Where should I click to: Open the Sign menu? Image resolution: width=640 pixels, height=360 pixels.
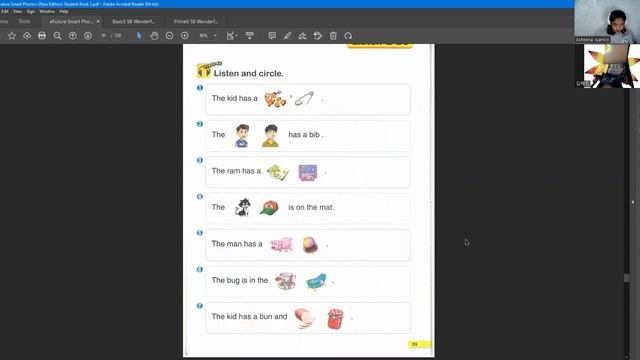point(31,11)
